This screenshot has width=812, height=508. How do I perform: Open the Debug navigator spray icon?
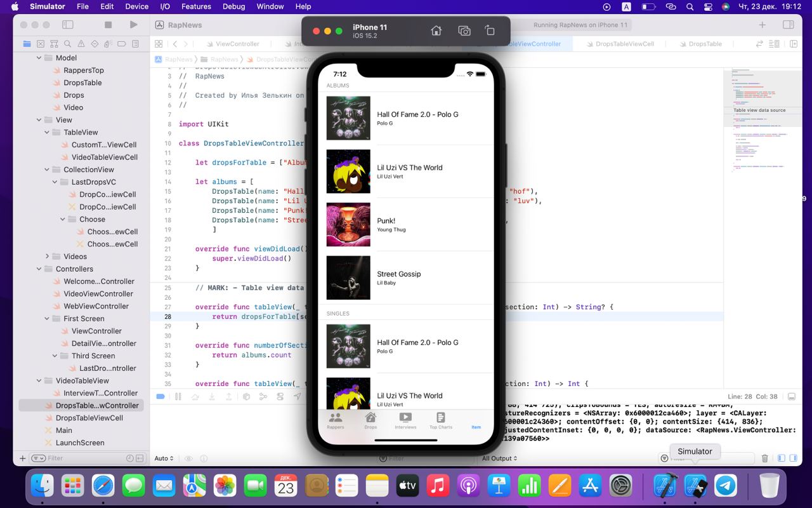(x=108, y=44)
